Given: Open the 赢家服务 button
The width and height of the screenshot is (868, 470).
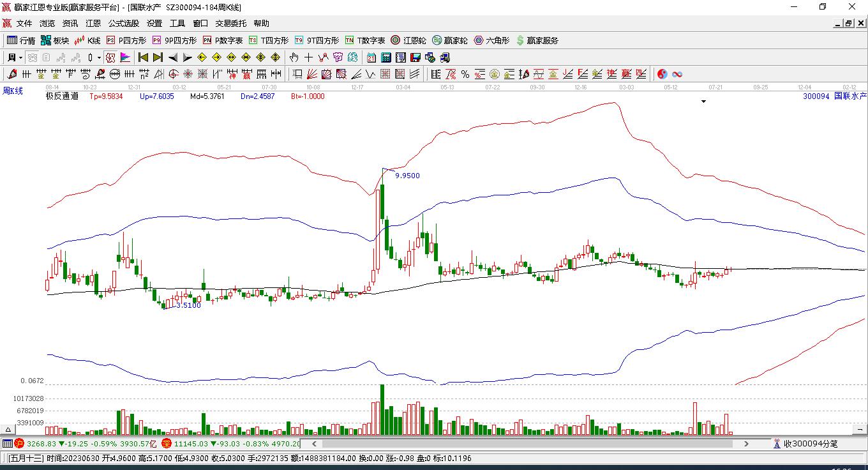Looking at the screenshot, I should coord(537,40).
